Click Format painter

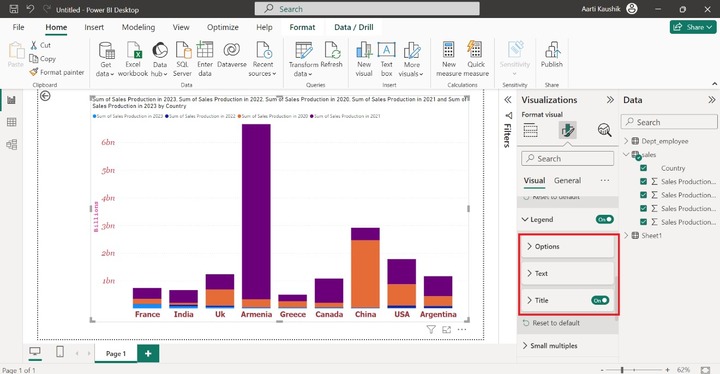(x=57, y=72)
